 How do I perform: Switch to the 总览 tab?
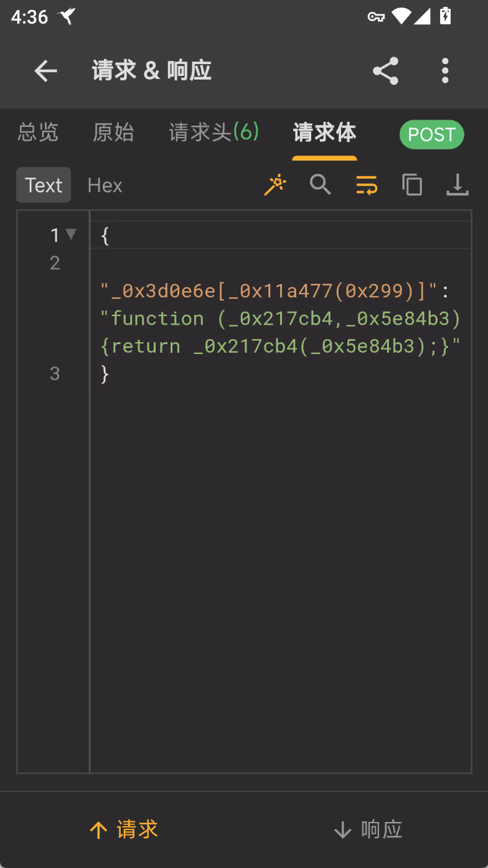pos(38,132)
